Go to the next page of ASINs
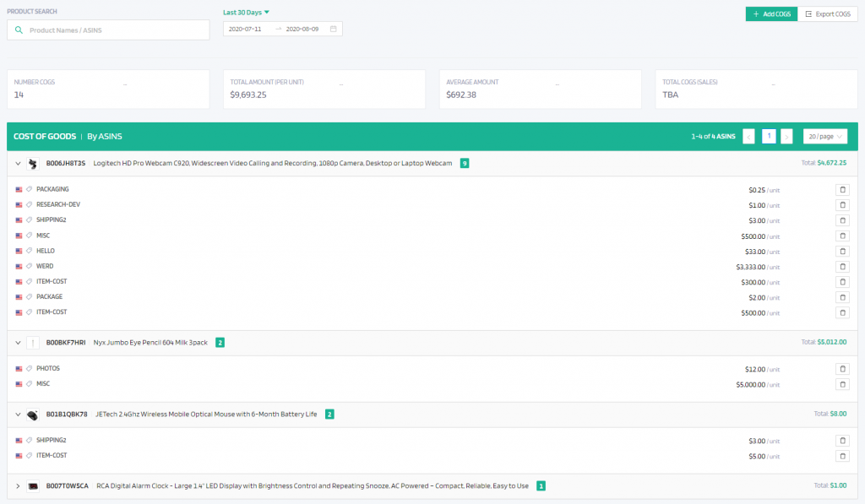 point(786,137)
